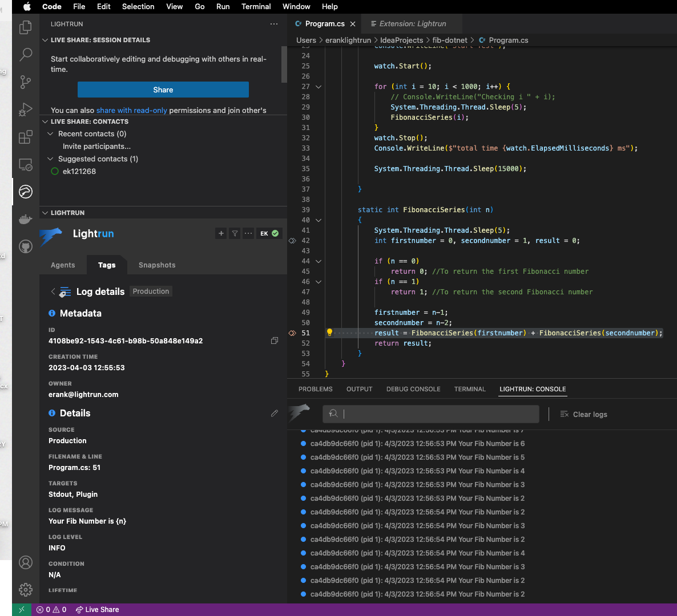Toggle the Lightrun action marker on line 42

tap(292, 241)
